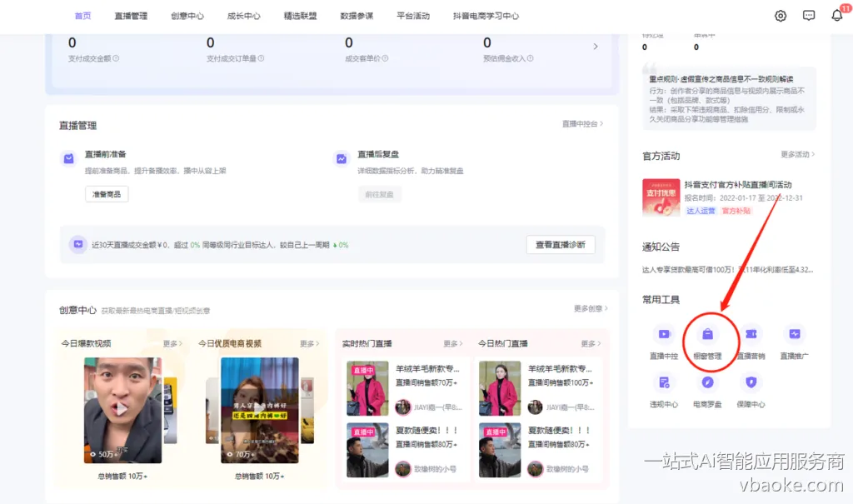Expand 更多 for 今日热门直播
Image resolution: width=853 pixels, height=504 pixels.
click(x=591, y=343)
